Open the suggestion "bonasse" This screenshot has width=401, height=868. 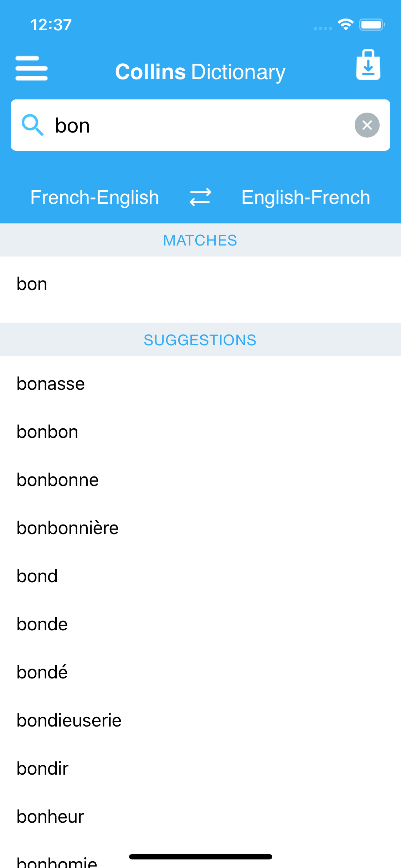click(51, 384)
